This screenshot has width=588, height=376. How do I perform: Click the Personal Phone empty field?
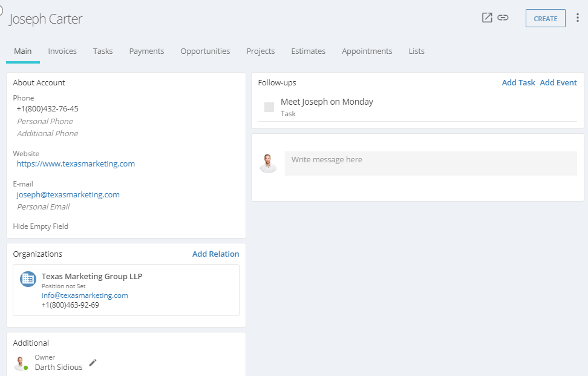(45, 121)
